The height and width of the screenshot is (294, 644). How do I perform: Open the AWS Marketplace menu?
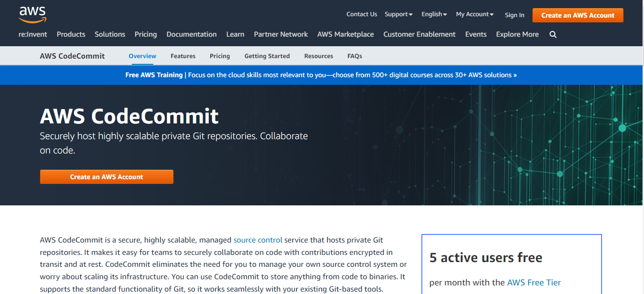point(346,34)
